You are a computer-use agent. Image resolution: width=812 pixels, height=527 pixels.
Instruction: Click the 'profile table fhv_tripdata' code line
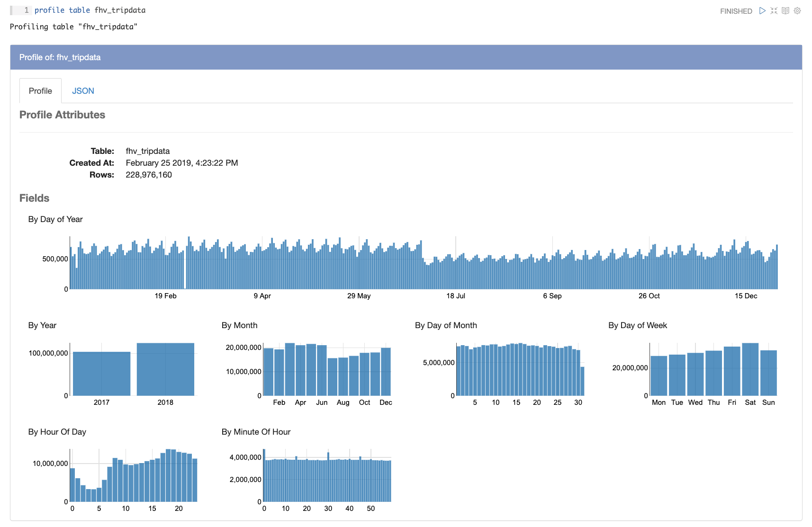(90, 10)
